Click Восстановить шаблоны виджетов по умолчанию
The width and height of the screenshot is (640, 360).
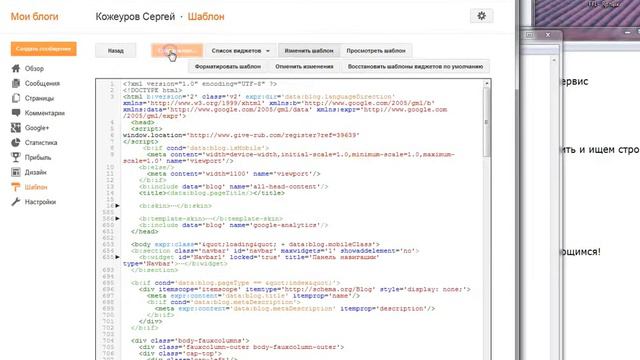pyautogui.click(x=416, y=66)
